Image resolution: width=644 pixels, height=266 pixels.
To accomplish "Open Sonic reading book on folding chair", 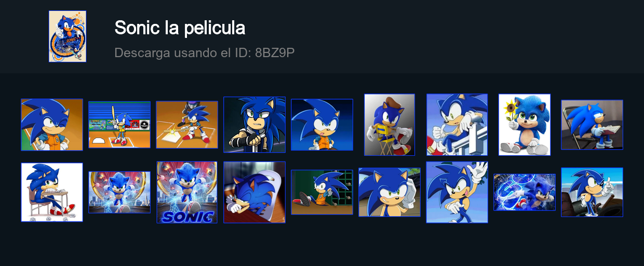I will (592, 125).
